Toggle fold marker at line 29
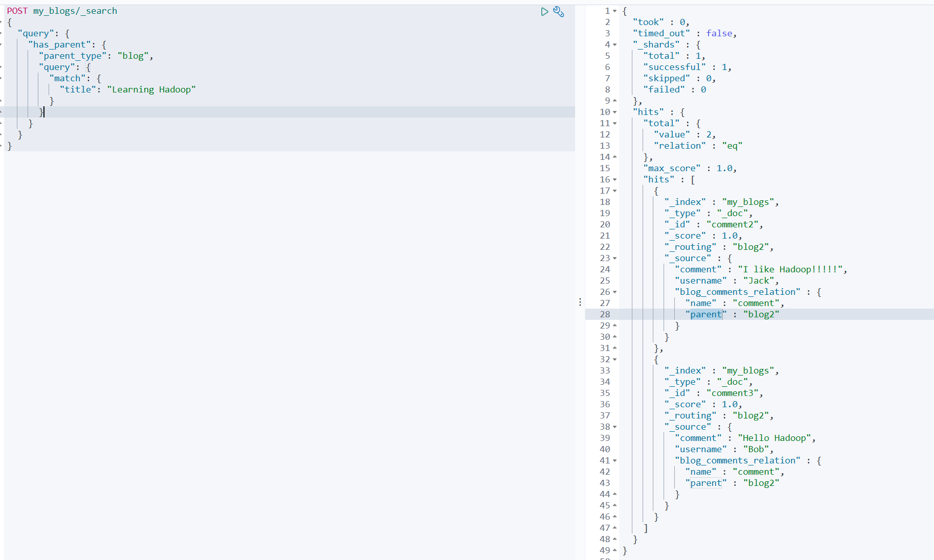The height and width of the screenshot is (560, 934). tap(615, 325)
